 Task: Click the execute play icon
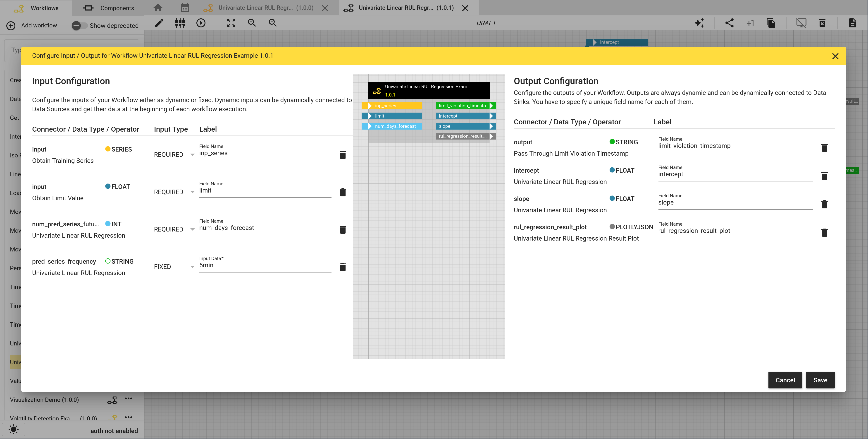click(201, 23)
